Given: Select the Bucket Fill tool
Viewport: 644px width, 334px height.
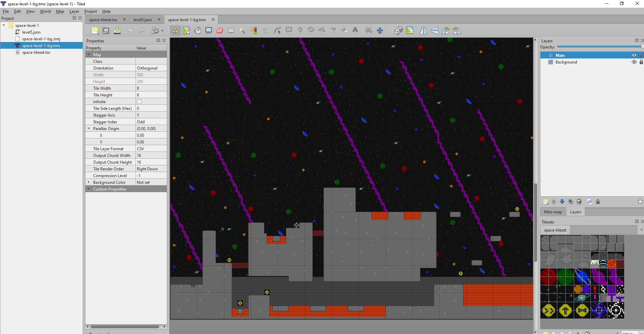Looking at the screenshot, I should [197, 31].
